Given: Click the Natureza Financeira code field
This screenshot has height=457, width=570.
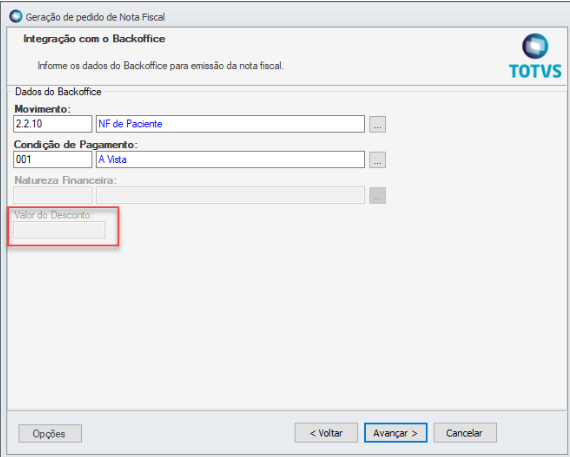Looking at the screenshot, I should (53, 195).
